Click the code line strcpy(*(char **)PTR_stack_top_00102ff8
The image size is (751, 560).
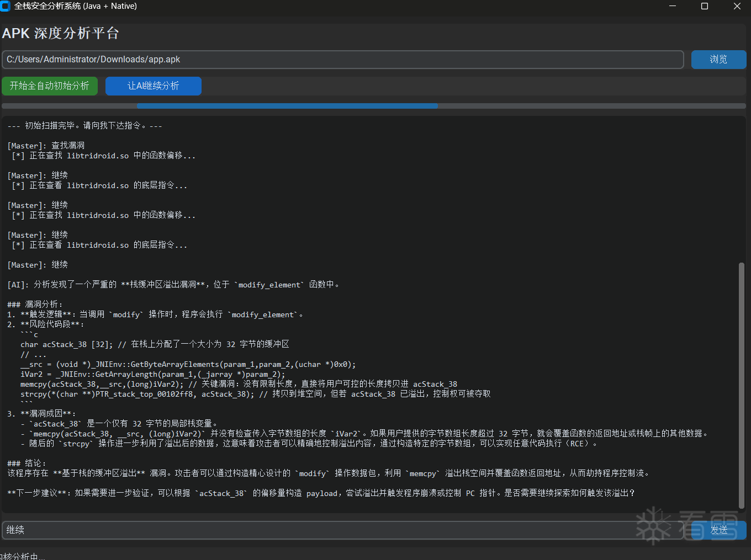pyautogui.click(x=256, y=394)
